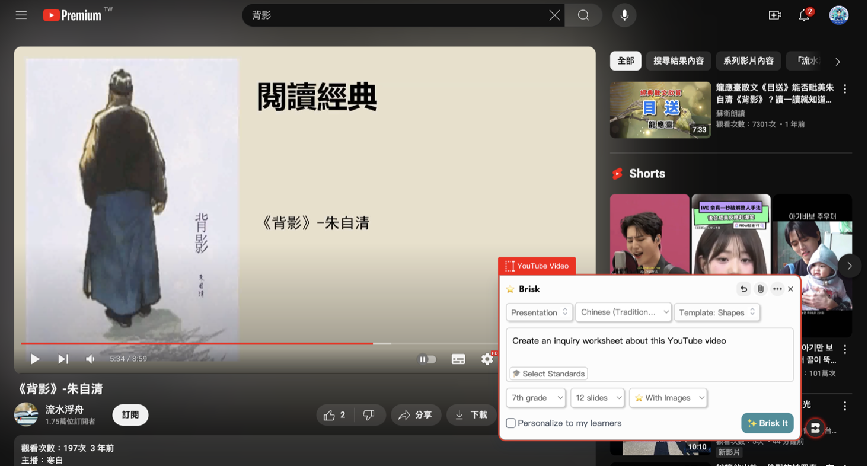Share the video
The width and height of the screenshot is (868, 466).
click(416, 415)
